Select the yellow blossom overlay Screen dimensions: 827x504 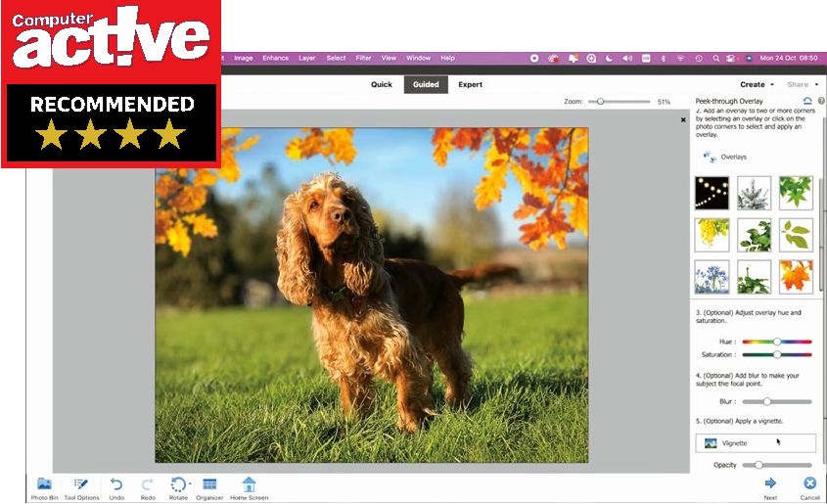coord(712,235)
